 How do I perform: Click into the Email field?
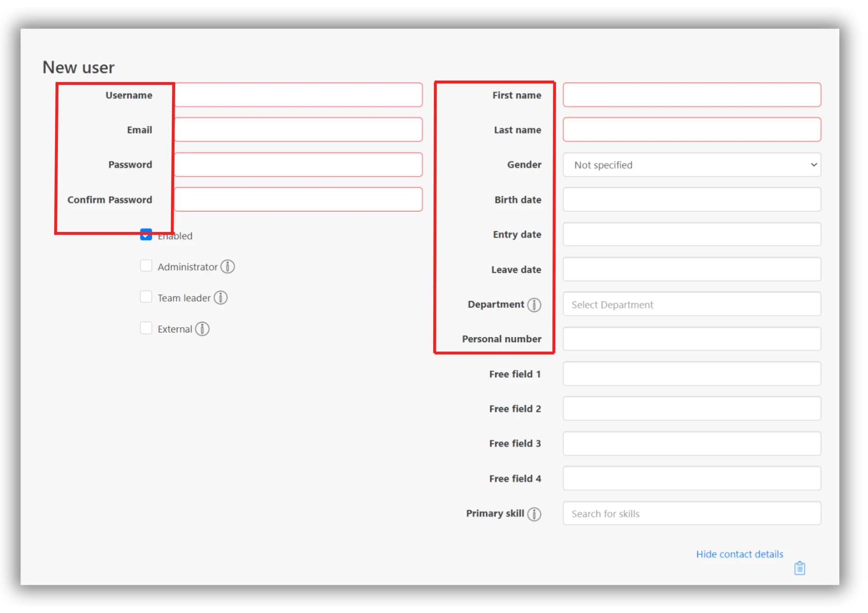click(x=298, y=130)
